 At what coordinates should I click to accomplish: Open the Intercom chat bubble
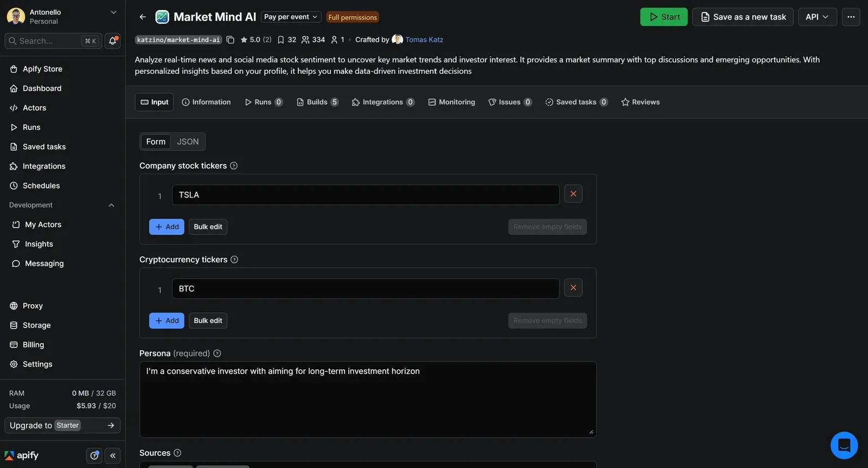pos(844,445)
